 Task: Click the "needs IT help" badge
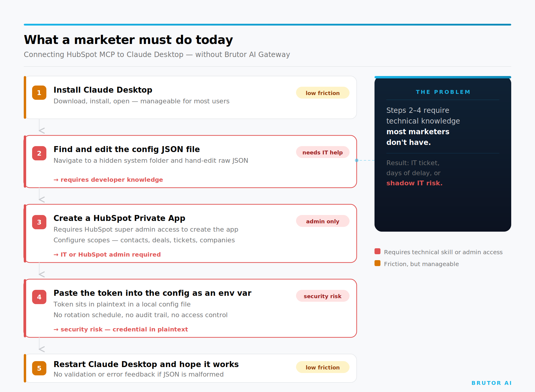tap(322, 152)
